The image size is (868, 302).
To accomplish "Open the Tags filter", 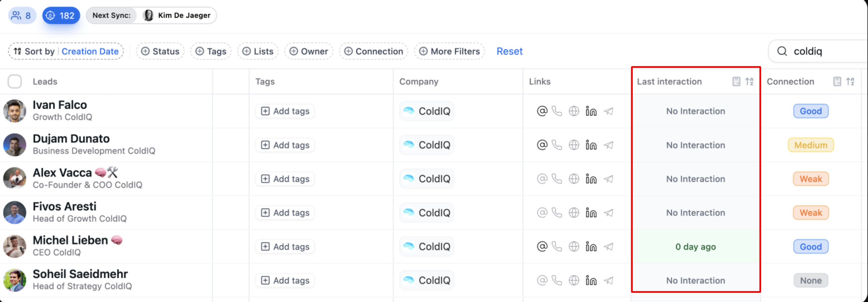I will click(x=211, y=51).
